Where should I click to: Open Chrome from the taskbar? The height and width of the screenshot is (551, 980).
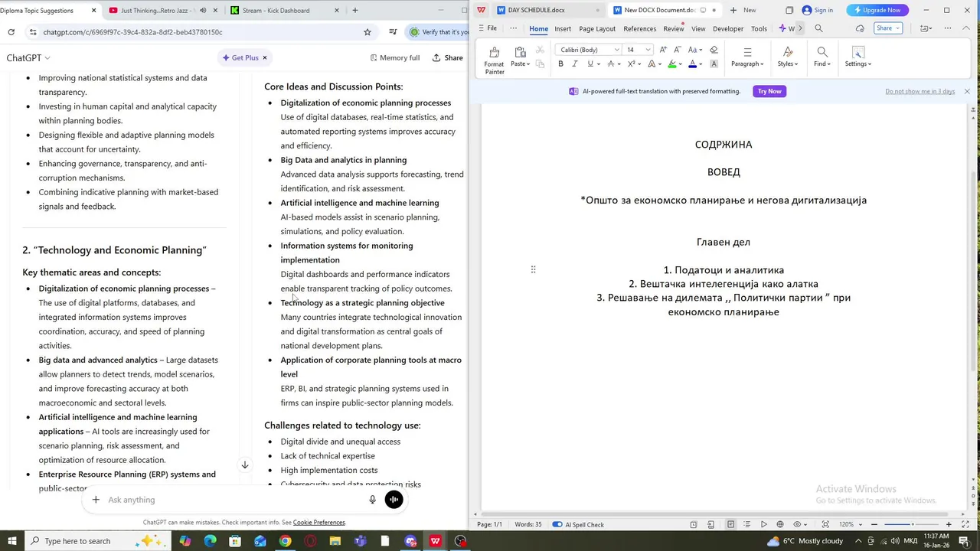click(285, 541)
